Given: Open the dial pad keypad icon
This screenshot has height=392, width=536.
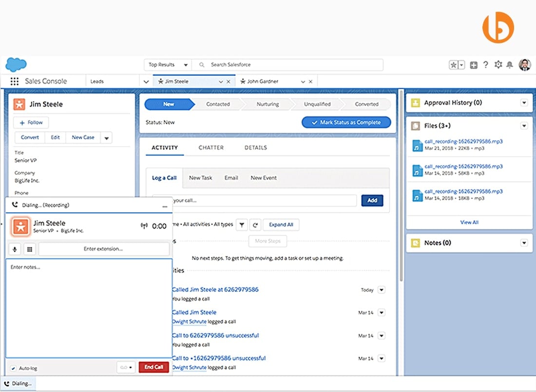Looking at the screenshot, I should click(30, 249).
